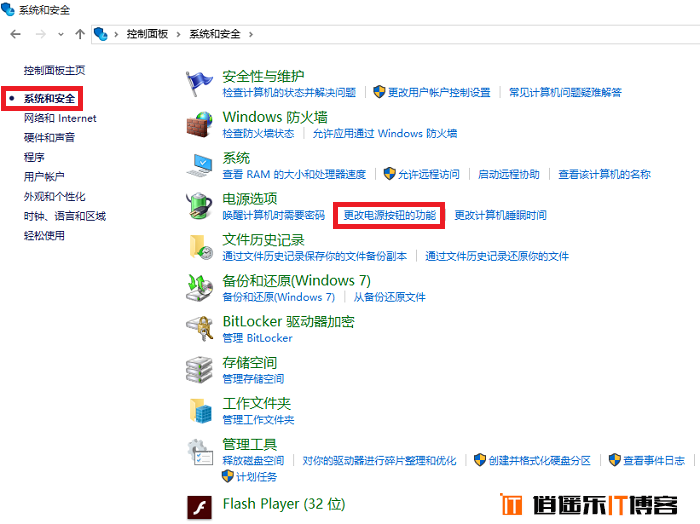Open the 文件历史记录 heading link

[x=263, y=240]
